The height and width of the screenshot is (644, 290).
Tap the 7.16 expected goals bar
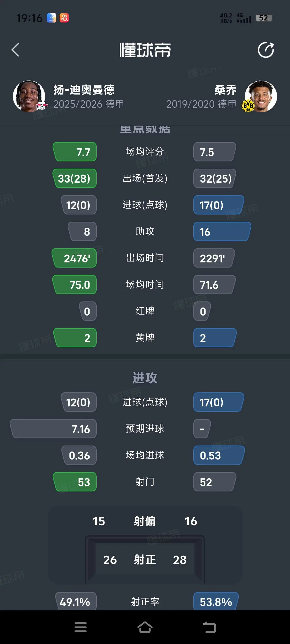pos(53,429)
